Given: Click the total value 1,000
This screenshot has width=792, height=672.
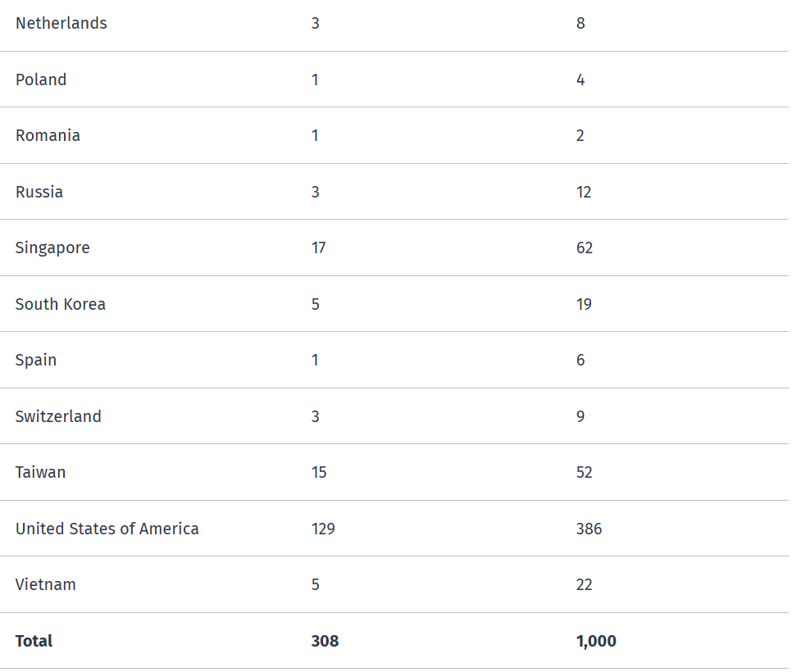Looking at the screenshot, I should click(596, 641).
